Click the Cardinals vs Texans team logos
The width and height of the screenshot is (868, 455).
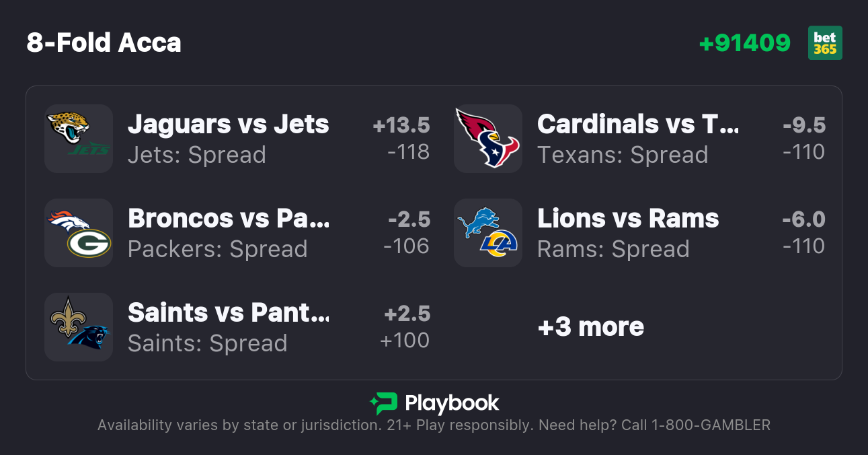point(488,139)
